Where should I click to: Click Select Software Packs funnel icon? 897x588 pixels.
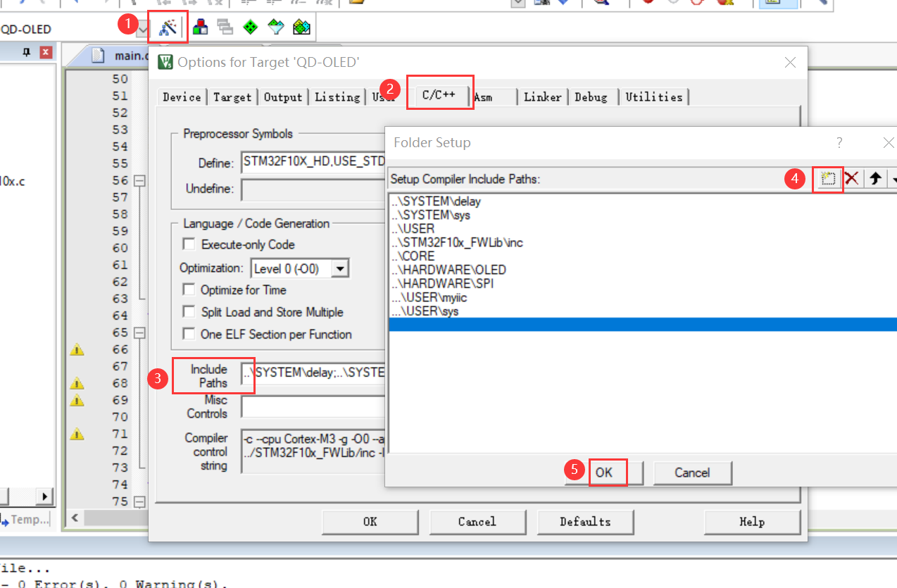tap(276, 27)
